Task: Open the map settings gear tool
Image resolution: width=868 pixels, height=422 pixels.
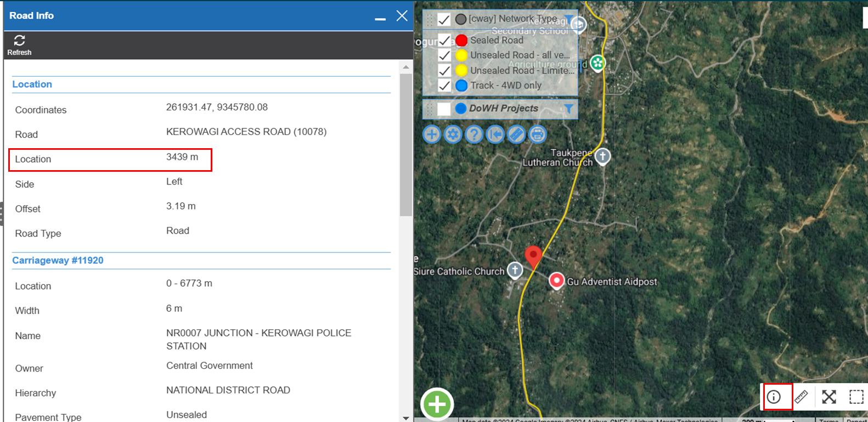Action: click(x=453, y=134)
